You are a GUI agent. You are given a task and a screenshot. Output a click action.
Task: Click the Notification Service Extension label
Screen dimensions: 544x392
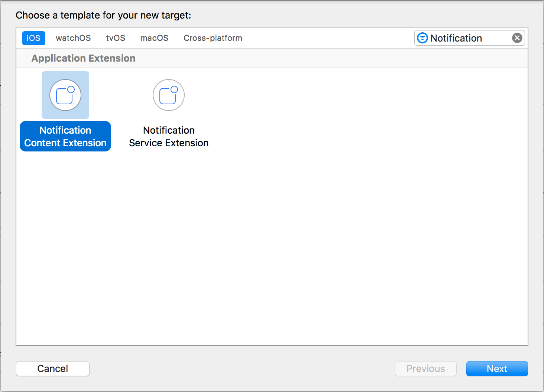(x=169, y=136)
